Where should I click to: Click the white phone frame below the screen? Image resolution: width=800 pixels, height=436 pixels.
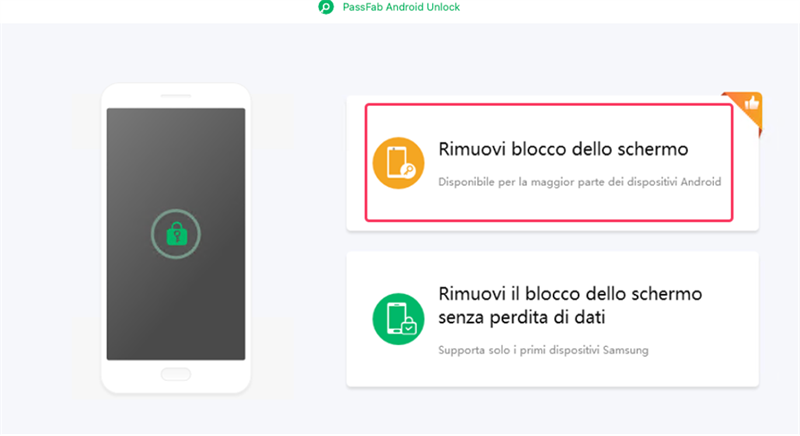(130, 376)
